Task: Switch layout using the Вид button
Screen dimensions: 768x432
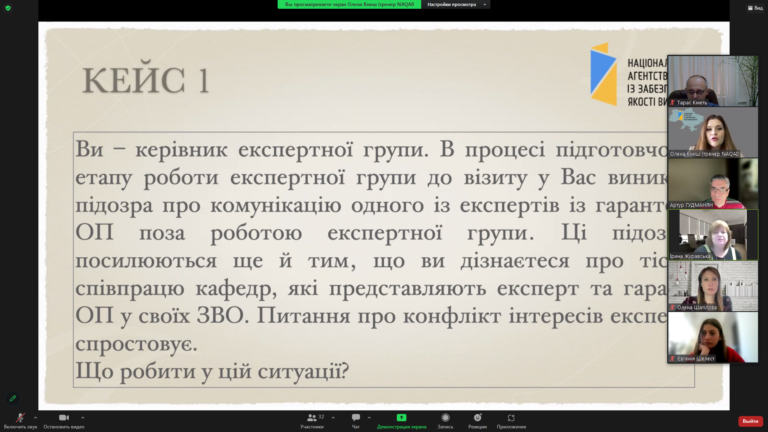Action: pos(757,7)
